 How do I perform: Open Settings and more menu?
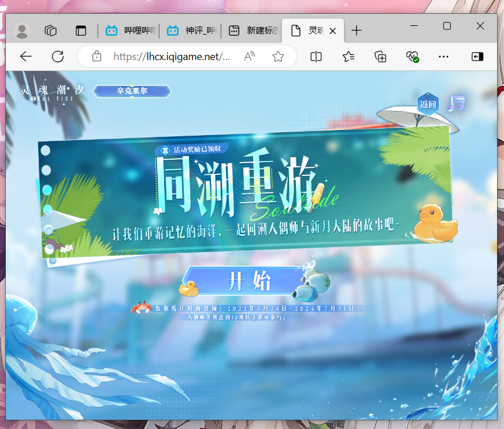pos(443,57)
